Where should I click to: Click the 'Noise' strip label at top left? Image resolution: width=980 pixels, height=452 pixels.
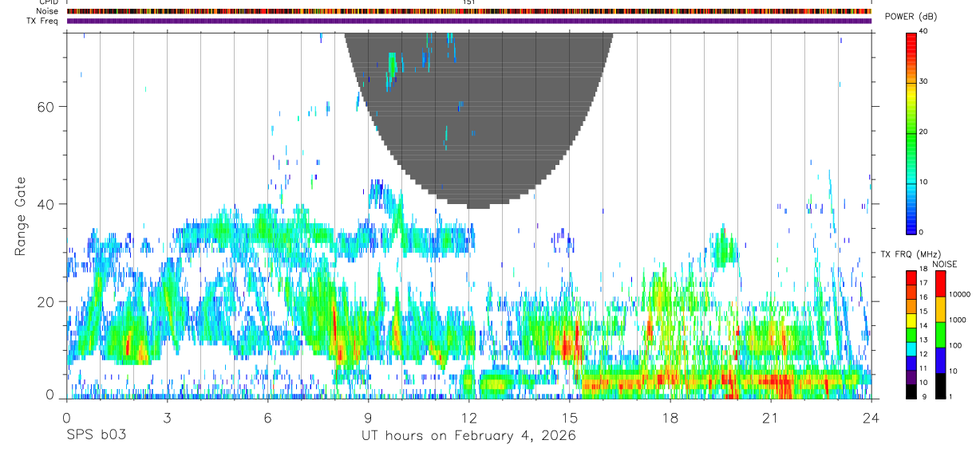pos(47,11)
